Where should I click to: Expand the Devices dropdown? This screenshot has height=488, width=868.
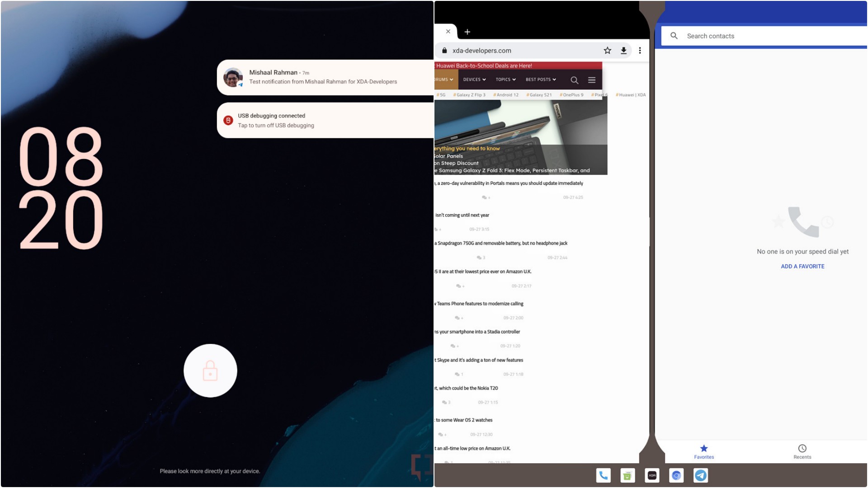click(x=474, y=80)
